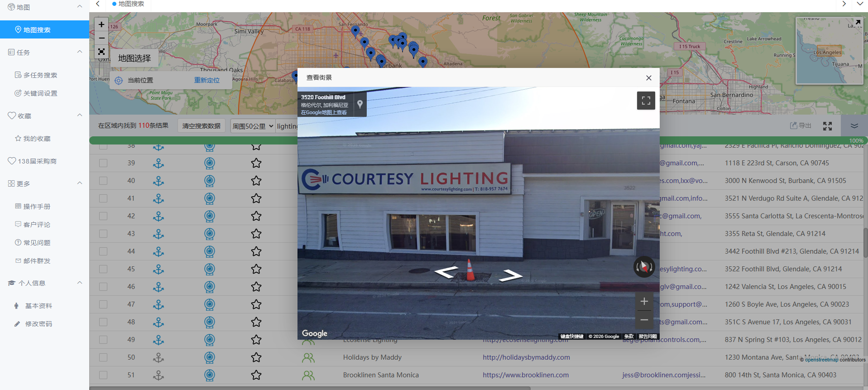
Task: Open the target locator icon in row 46
Action: click(x=209, y=287)
